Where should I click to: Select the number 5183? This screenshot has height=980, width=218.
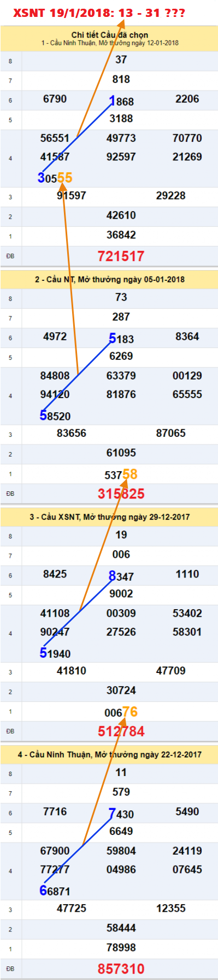pyautogui.click(x=121, y=339)
